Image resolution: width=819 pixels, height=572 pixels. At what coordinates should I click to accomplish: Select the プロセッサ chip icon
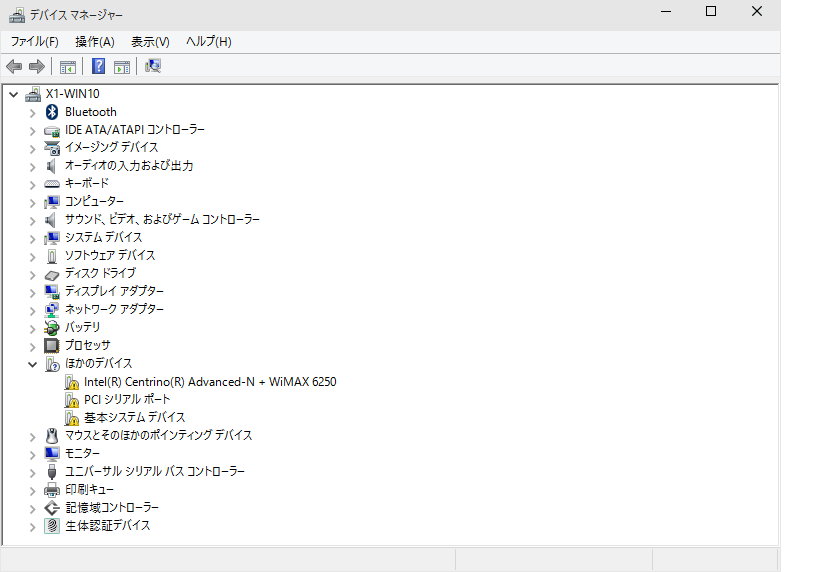(x=52, y=345)
